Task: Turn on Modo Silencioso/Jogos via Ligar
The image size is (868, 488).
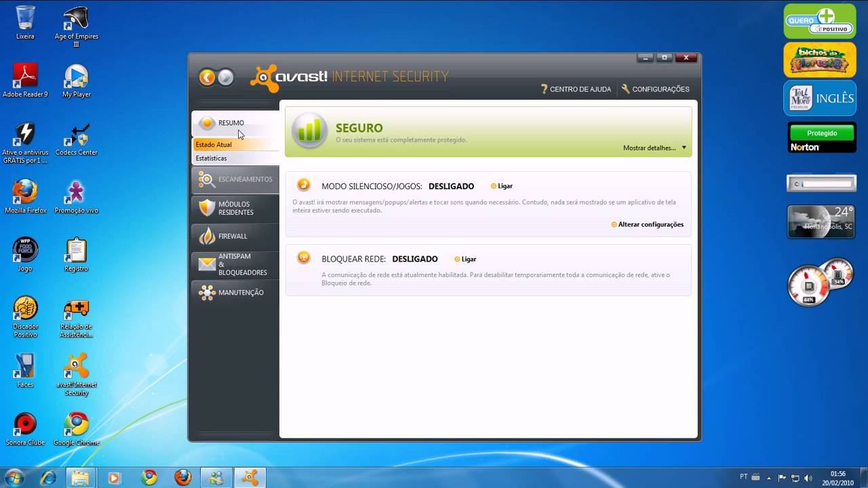Action: coord(502,186)
